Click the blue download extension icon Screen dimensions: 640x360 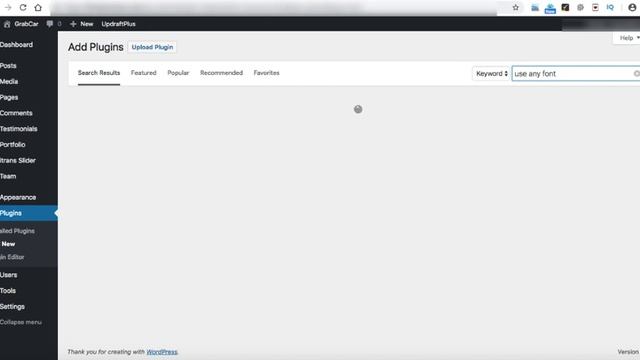pos(550,8)
